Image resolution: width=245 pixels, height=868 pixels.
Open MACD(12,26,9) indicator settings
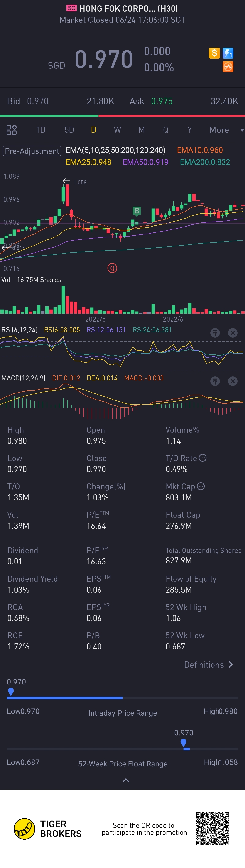pyautogui.click(x=23, y=378)
